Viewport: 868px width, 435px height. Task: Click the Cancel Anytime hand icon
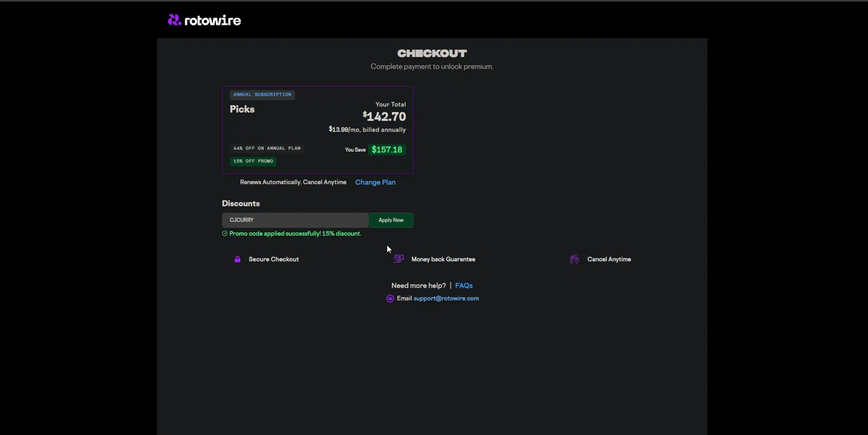(574, 259)
